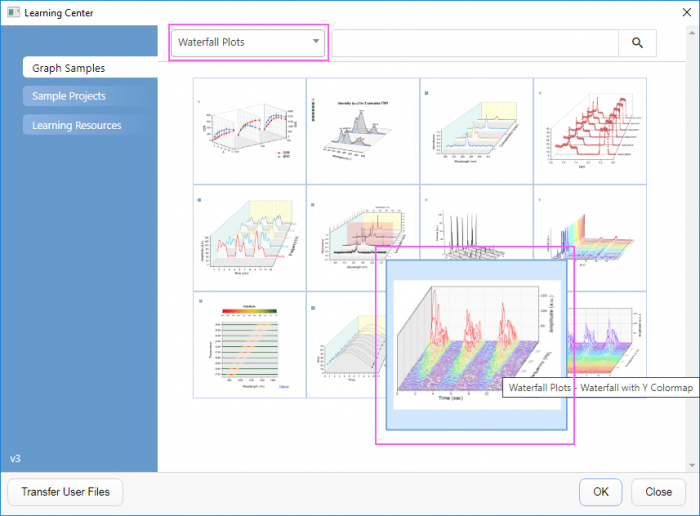The width and height of the screenshot is (700, 516).
Task: Click the search text input field
Action: [x=473, y=43]
